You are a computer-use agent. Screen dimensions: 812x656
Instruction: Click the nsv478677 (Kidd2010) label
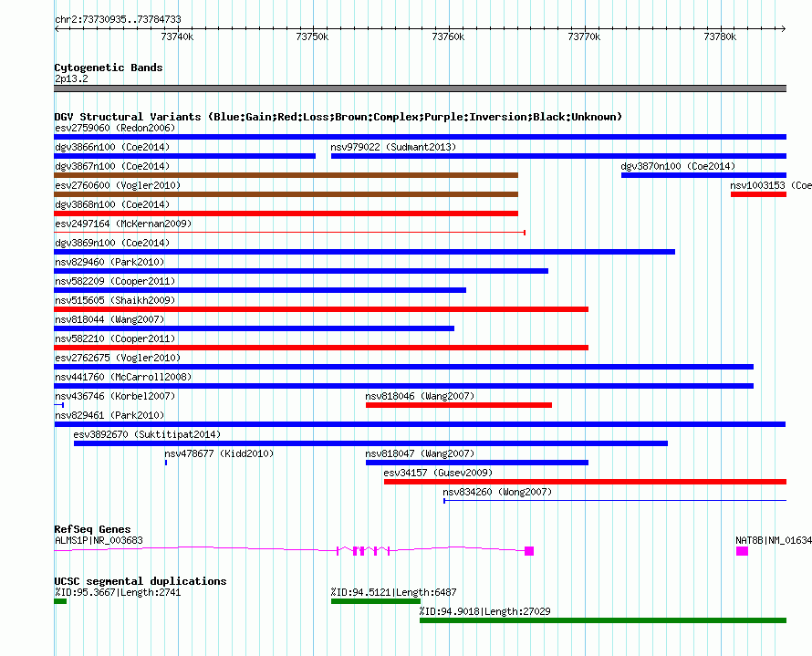[x=219, y=453]
